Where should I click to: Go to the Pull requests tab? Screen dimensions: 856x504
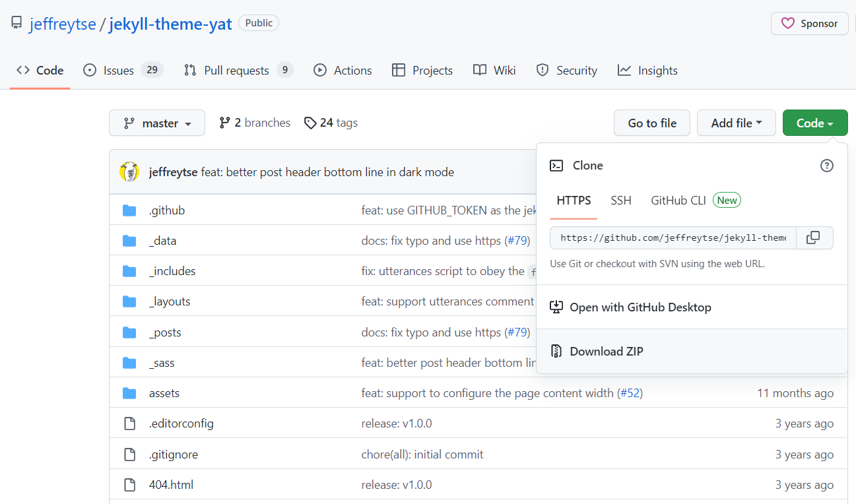pos(236,71)
